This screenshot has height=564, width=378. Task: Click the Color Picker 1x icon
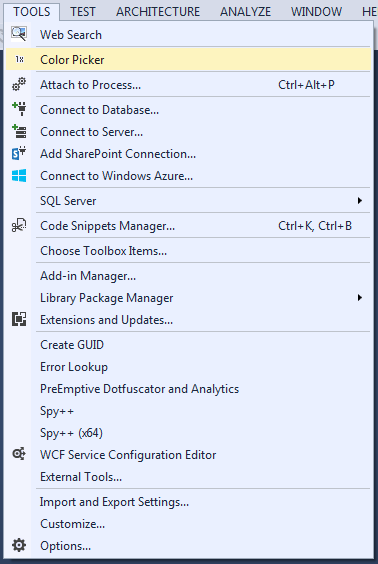19,59
